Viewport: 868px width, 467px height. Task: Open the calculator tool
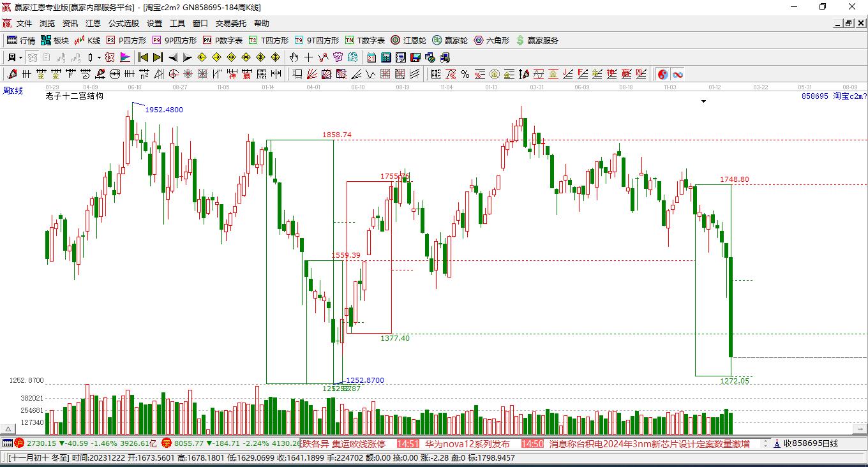[x=386, y=57]
